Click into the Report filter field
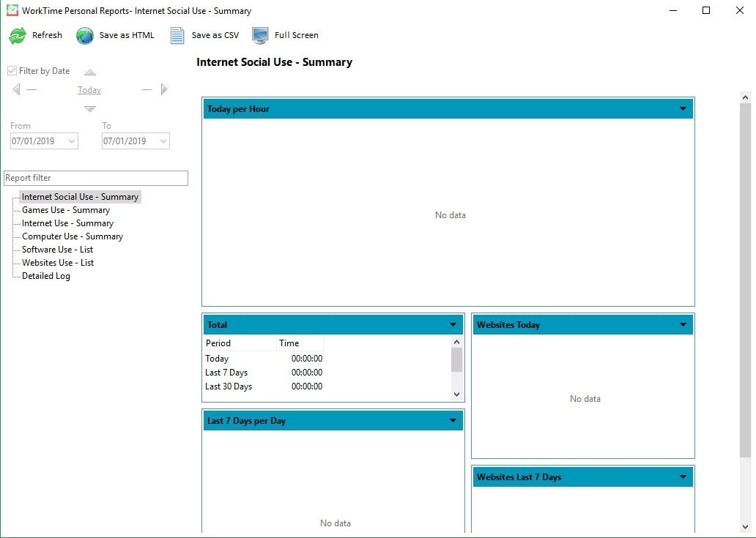756x538 pixels. (96, 178)
